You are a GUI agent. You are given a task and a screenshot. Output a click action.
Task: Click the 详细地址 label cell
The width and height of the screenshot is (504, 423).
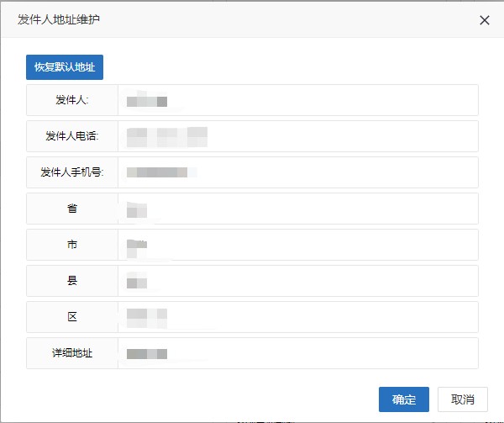pos(72,353)
